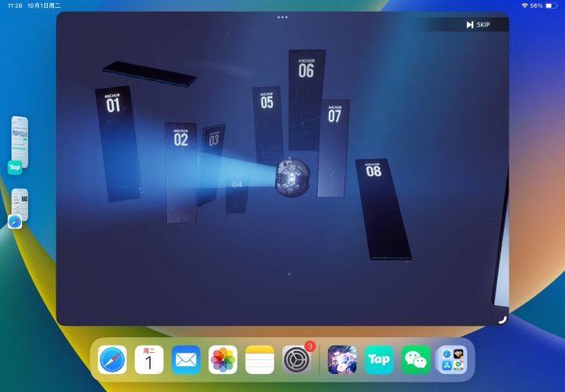Select the ANCHOR 06 panel
The width and height of the screenshot is (565, 392).
[306, 100]
